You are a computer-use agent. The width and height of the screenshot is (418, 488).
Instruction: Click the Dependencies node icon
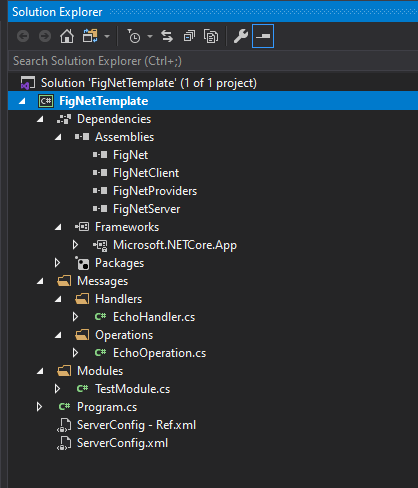[64, 119]
